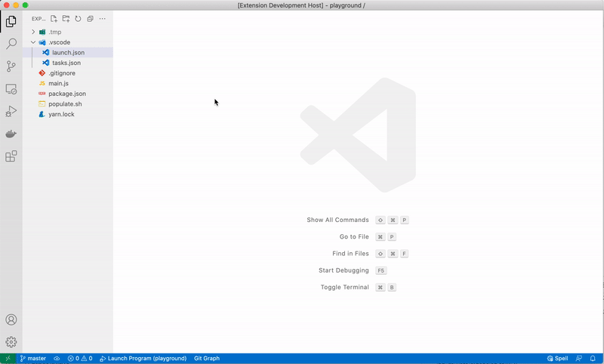The image size is (604, 364).
Task: Click the Toggle Terminal label
Action: pyautogui.click(x=345, y=287)
